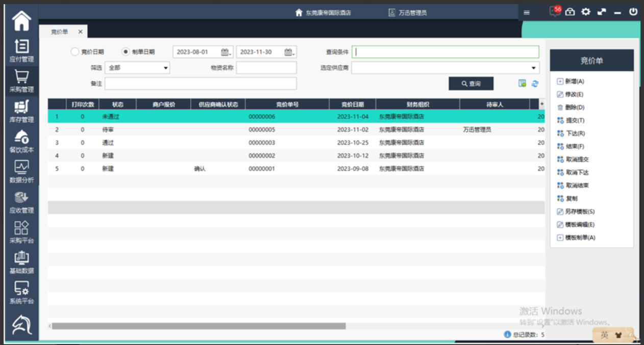Select the 竞价日期 radio button
Image resolution: width=644 pixels, height=345 pixels.
pyautogui.click(x=75, y=52)
